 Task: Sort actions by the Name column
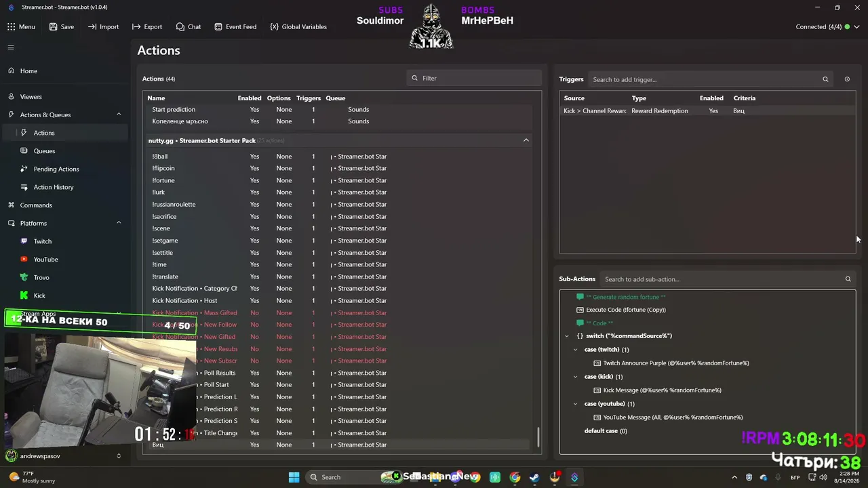click(156, 98)
